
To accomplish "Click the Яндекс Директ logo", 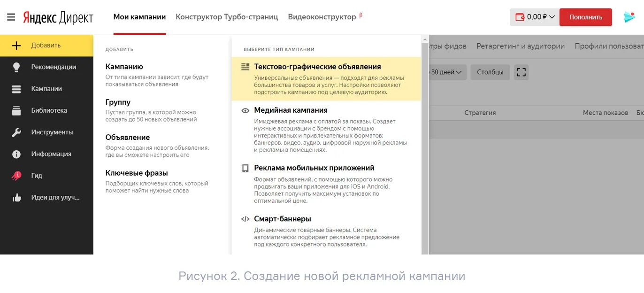I will (58, 17).
